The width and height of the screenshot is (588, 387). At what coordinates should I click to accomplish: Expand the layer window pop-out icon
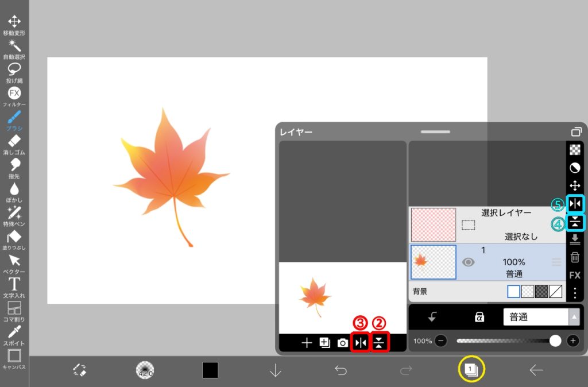click(576, 131)
